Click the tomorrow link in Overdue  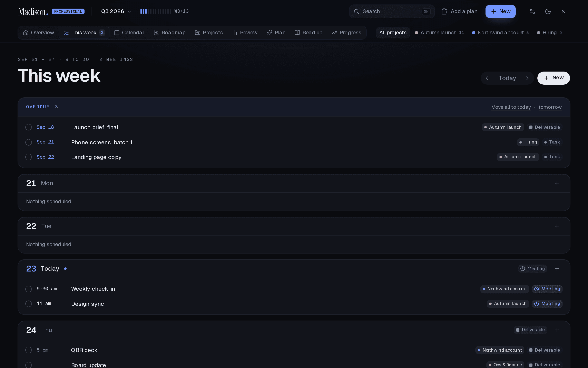point(550,107)
